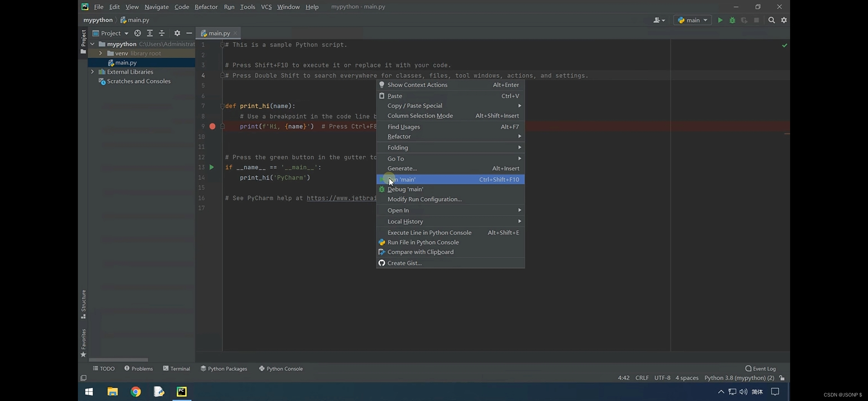Open Python Packages tool window
This screenshot has width=868, height=401.
pos(224,368)
